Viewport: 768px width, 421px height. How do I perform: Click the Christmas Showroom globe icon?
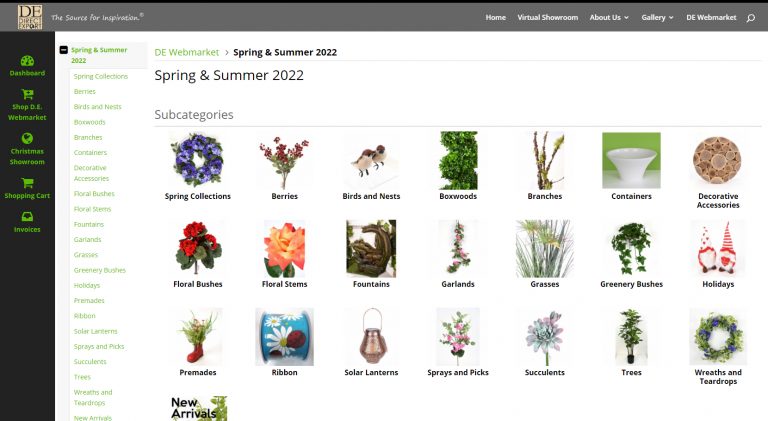coord(27,139)
